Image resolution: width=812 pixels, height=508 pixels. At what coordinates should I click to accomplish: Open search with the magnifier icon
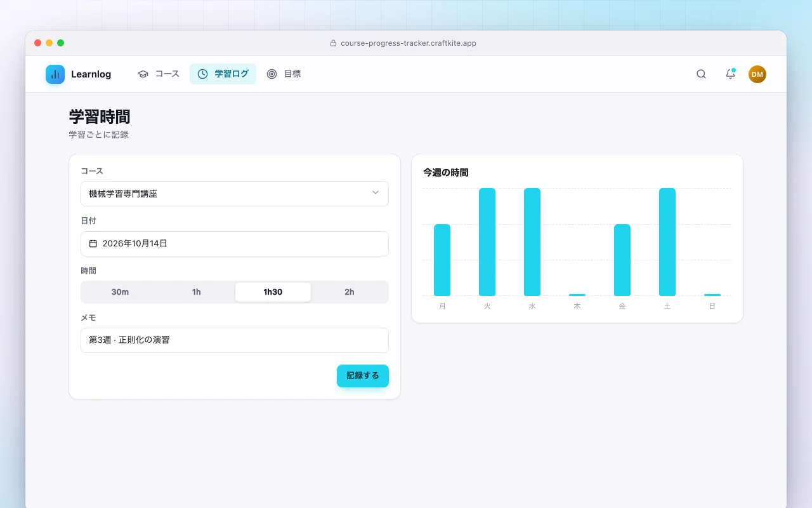(x=701, y=74)
